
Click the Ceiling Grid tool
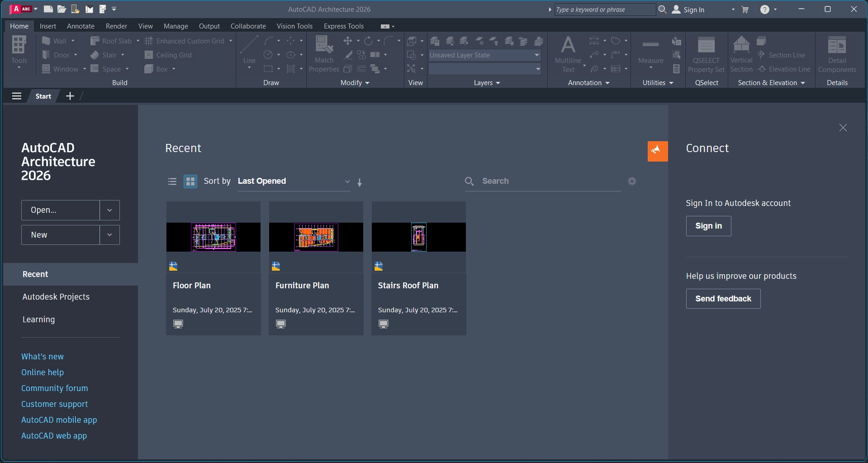coord(168,55)
